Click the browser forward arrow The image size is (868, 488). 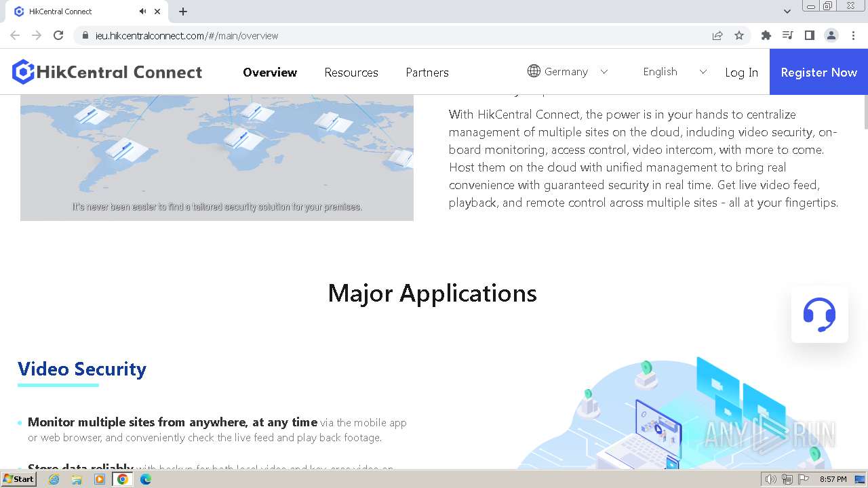pos(37,35)
